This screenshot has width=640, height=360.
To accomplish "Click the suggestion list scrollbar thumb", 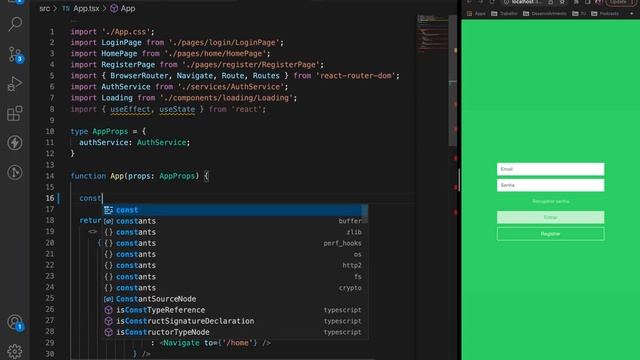I will 365,214.
